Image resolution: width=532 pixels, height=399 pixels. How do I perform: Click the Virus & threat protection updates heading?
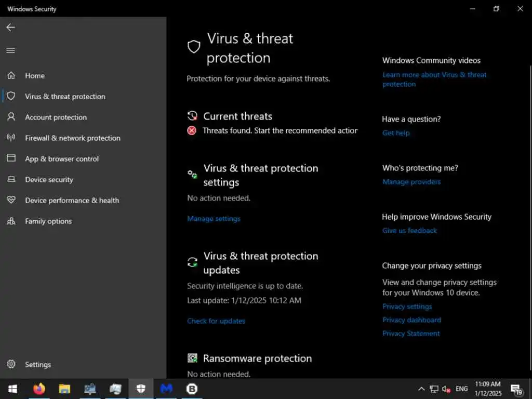[261, 263]
